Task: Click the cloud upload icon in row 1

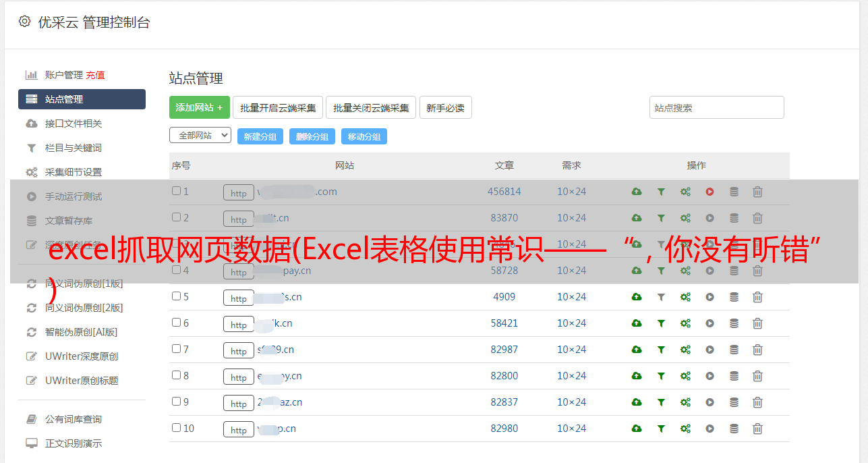Action: 637,192
